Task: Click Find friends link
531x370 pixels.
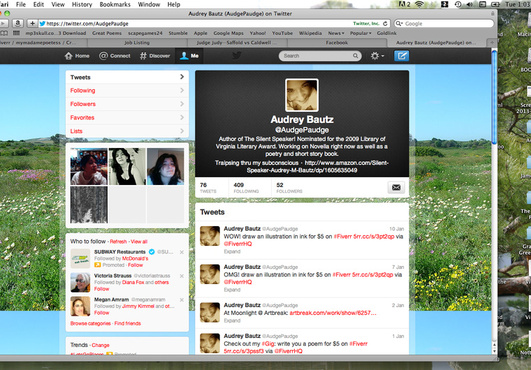Action: (128, 324)
